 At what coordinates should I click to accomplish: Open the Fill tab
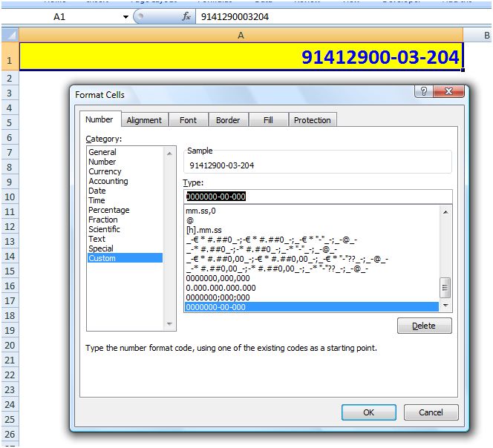[x=268, y=120]
